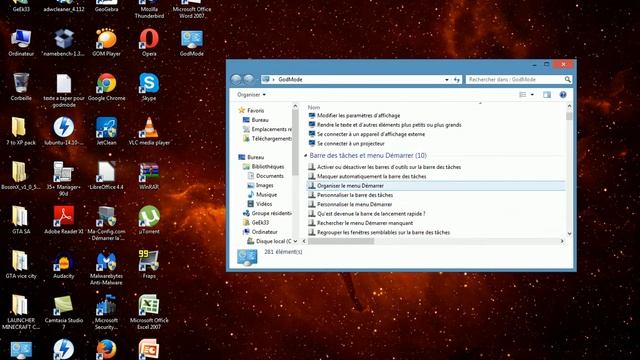
Task: Click the GodMode address bar path
Action: pos(290,80)
